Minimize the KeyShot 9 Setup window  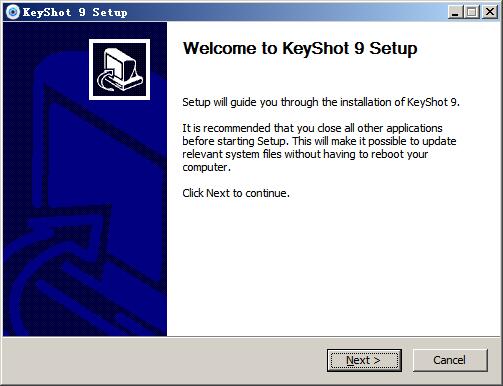[455, 12]
